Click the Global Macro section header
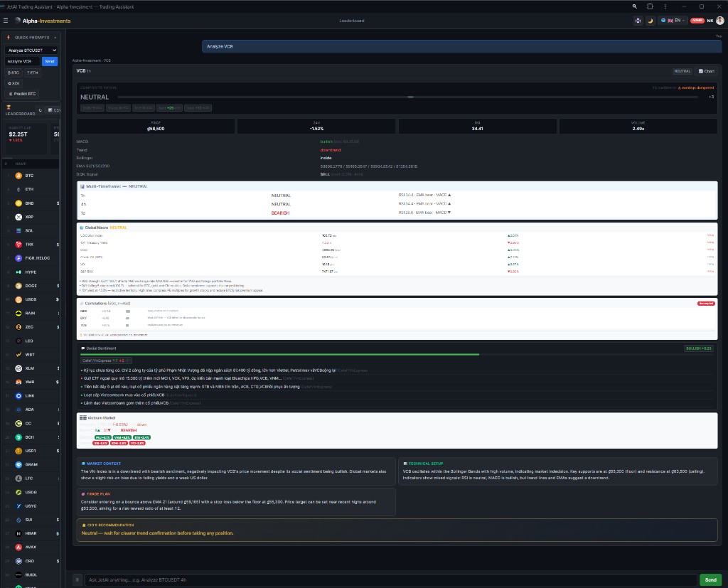 pyautogui.click(x=397, y=228)
